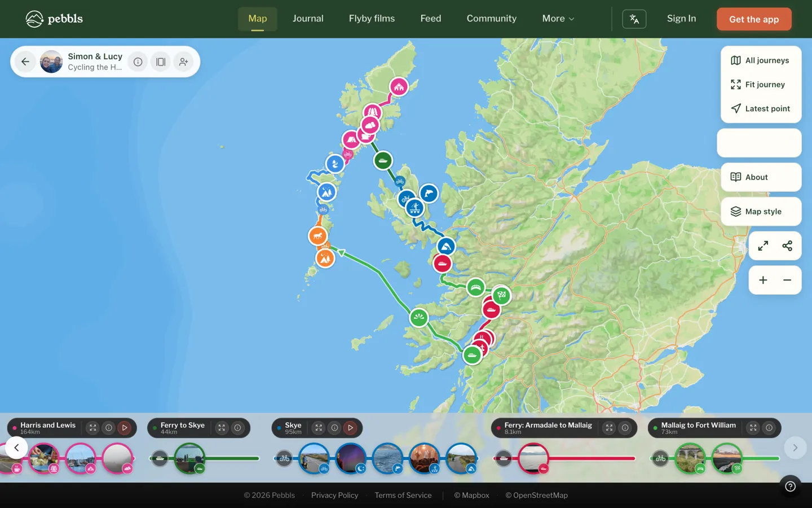This screenshot has width=812, height=508.
Task: Click the Pebbls logo
Action: coord(54,19)
